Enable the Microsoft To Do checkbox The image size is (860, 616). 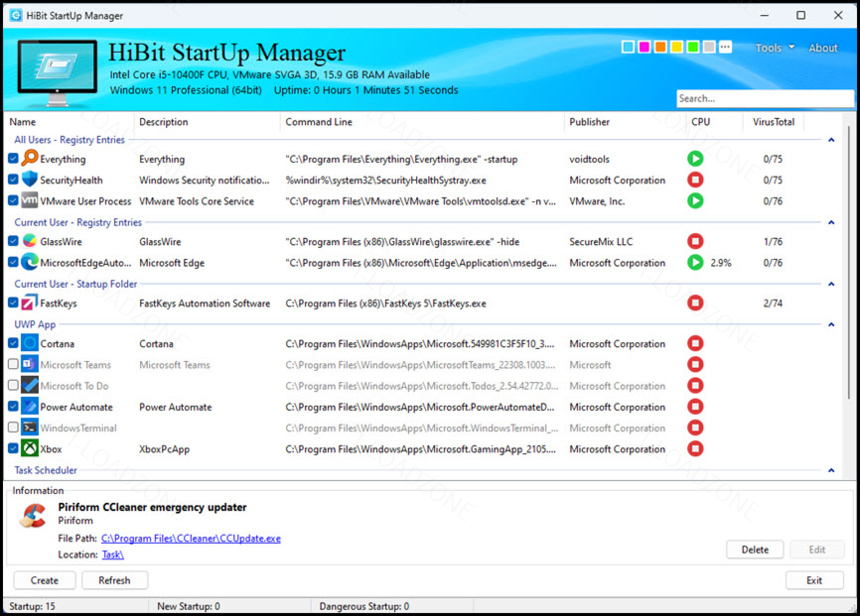[13, 385]
